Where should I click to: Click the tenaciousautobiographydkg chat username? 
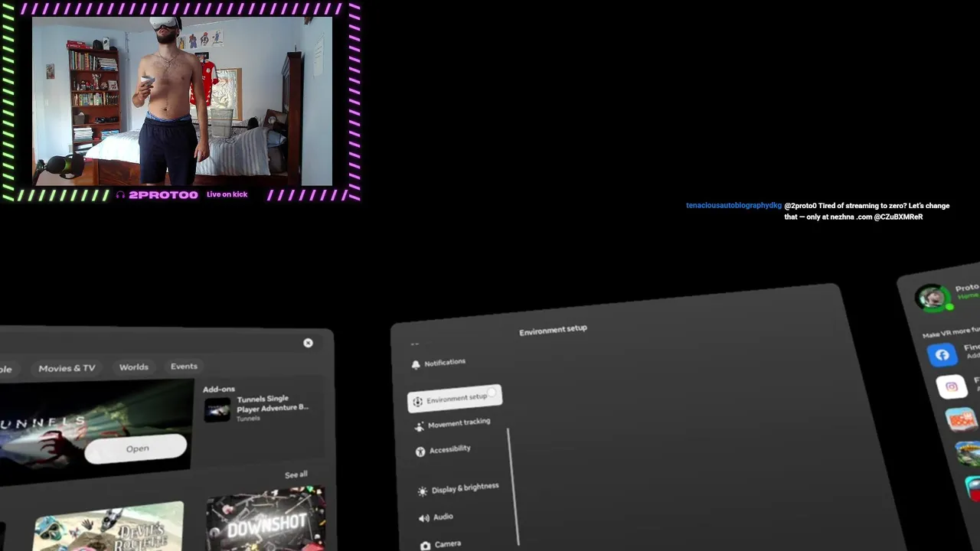[733, 206]
